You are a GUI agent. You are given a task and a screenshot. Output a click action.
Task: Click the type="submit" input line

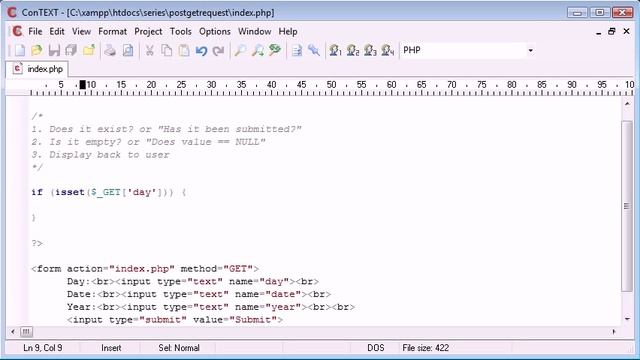(175, 320)
